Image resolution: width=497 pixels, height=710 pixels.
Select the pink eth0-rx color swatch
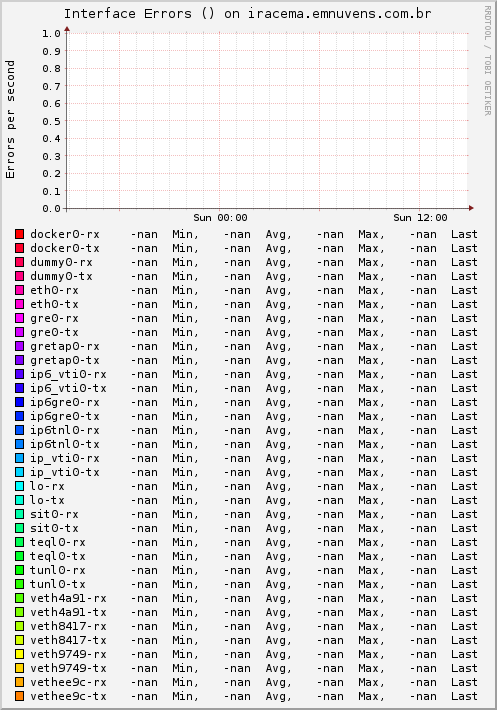coord(19,290)
